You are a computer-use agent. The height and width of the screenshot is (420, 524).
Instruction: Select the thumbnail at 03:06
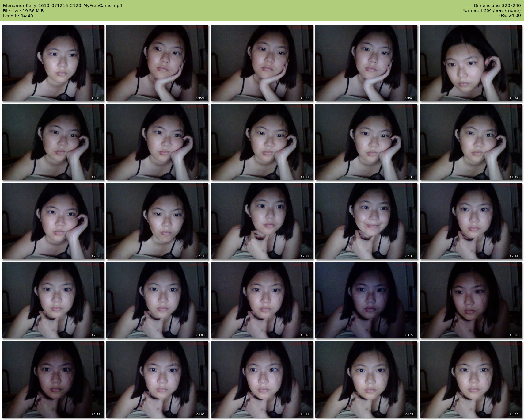[x=157, y=300]
